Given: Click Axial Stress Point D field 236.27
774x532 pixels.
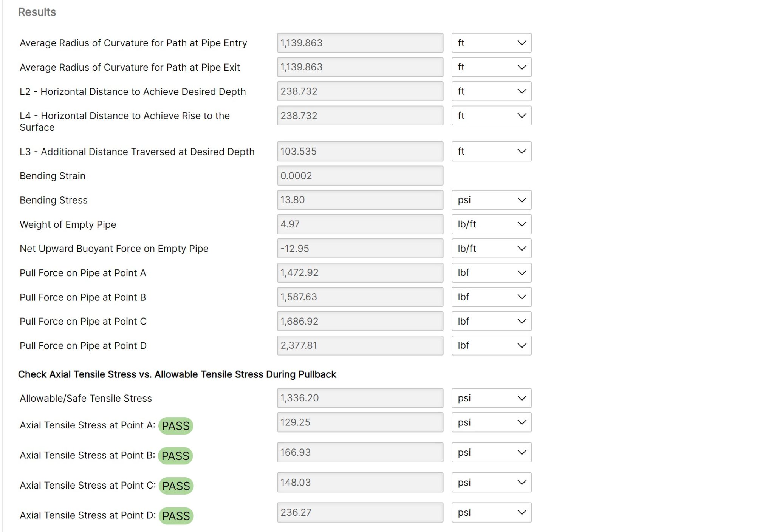Looking at the screenshot, I should pyautogui.click(x=360, y=512).
